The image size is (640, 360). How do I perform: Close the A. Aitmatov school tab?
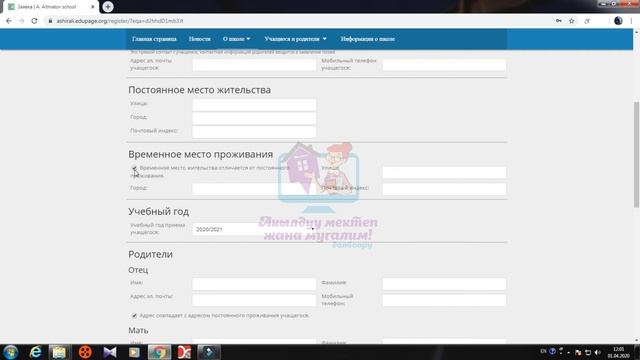93,7
